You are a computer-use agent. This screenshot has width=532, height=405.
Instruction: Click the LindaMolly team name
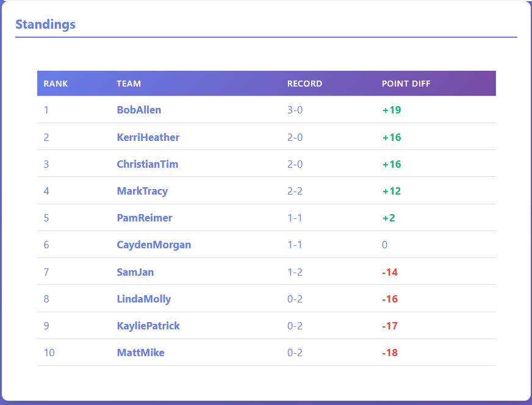[143, 299]
